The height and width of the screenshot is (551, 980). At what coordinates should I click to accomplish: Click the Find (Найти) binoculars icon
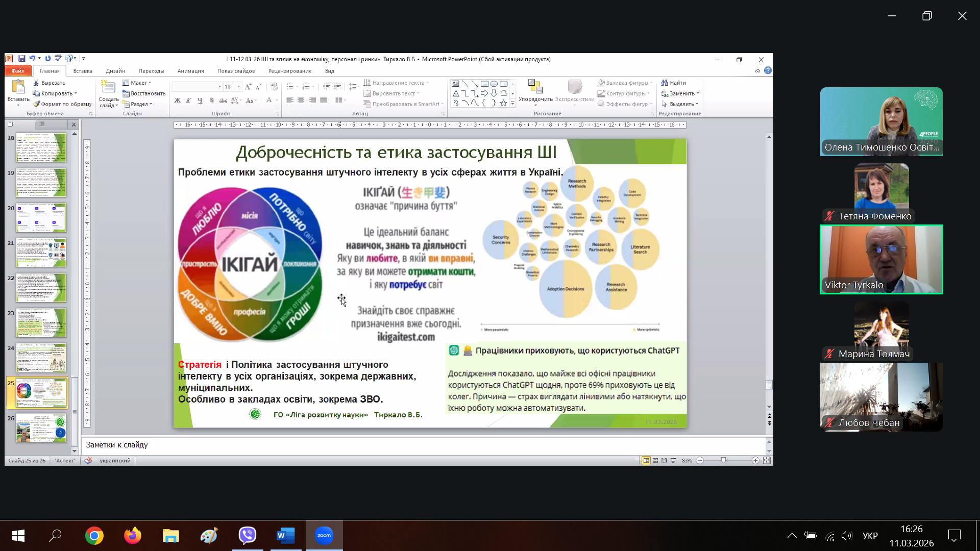[665, 83]
